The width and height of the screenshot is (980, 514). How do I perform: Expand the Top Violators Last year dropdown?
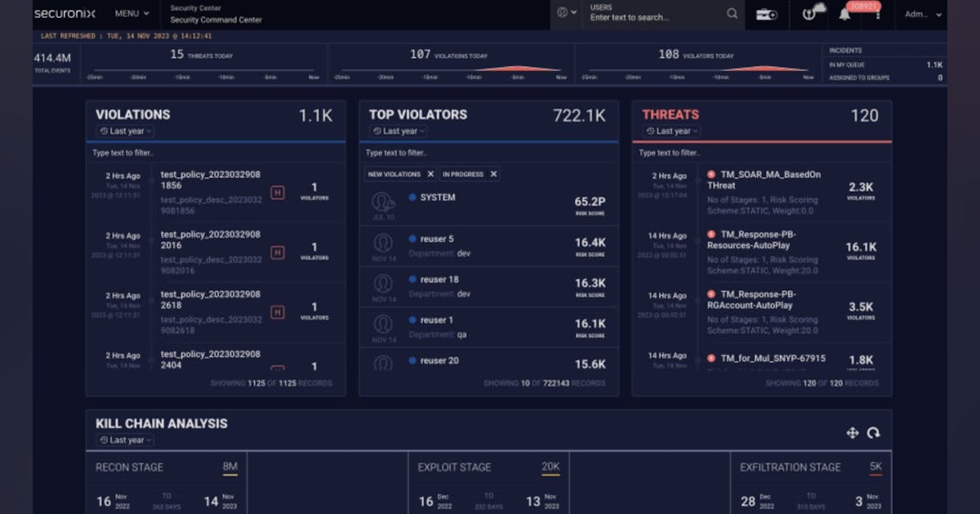[399, 131]
